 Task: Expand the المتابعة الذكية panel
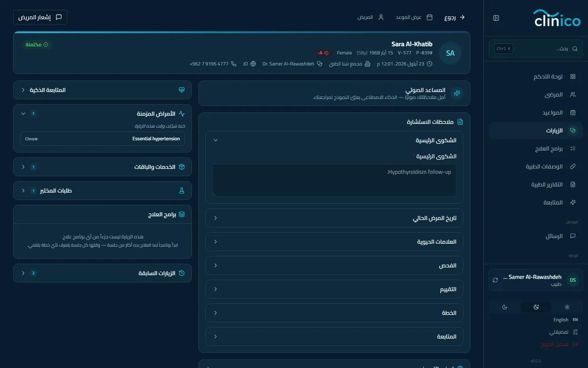point(102,90)
